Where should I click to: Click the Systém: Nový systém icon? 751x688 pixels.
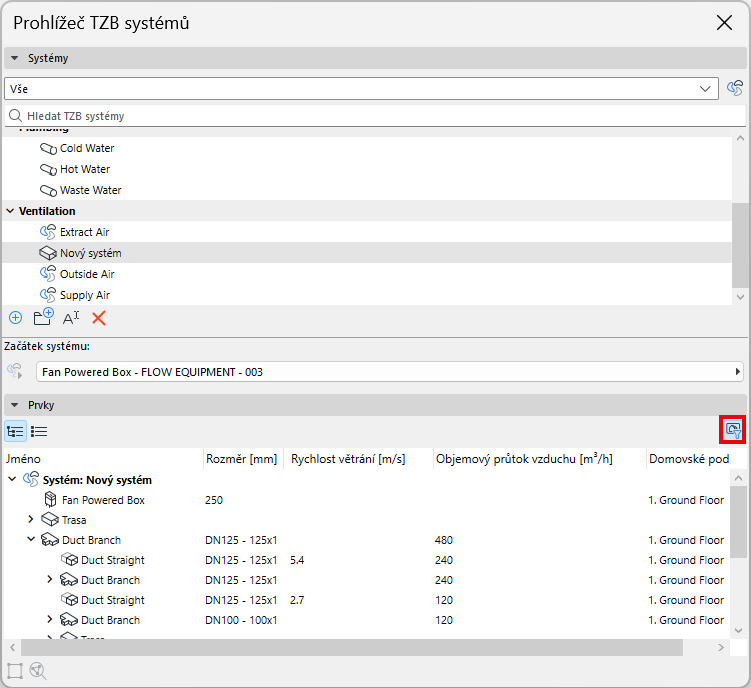[x=31, y=479]
